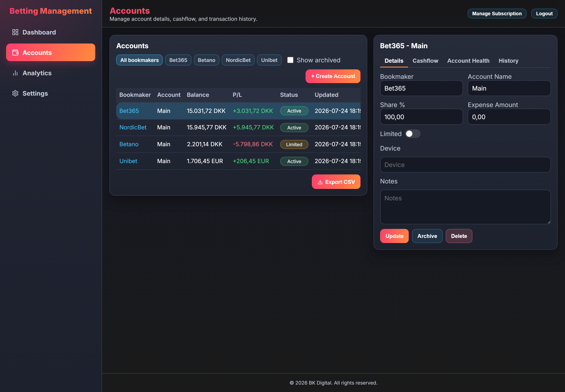This screenshot has width=565, height=392.
Task: Click the Bookmaker input field
Action: coord(421,88)
